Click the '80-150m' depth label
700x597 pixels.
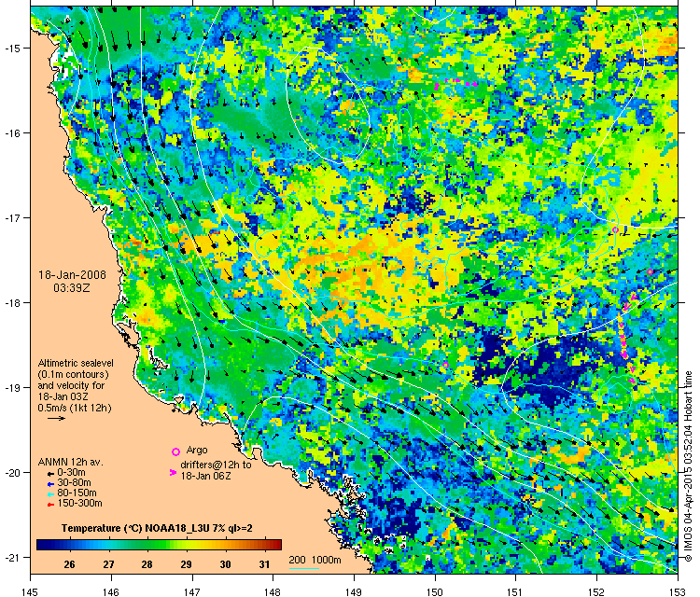77,493
